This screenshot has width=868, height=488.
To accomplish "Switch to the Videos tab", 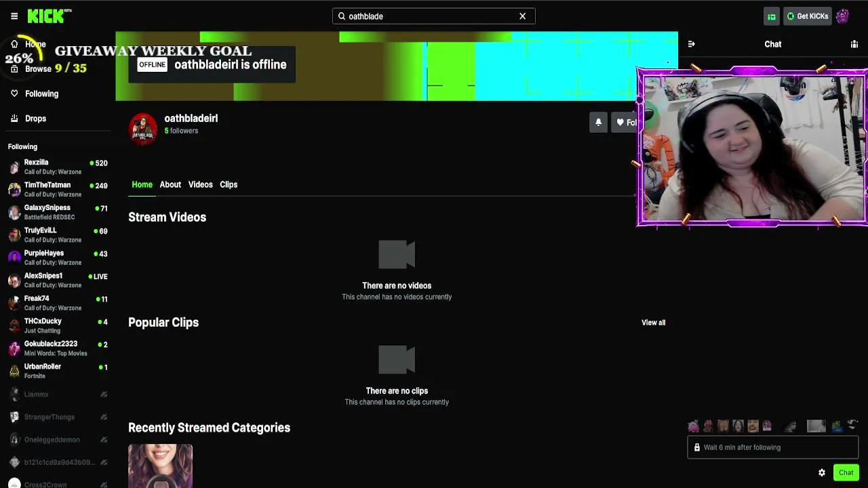I will (201, 184).
